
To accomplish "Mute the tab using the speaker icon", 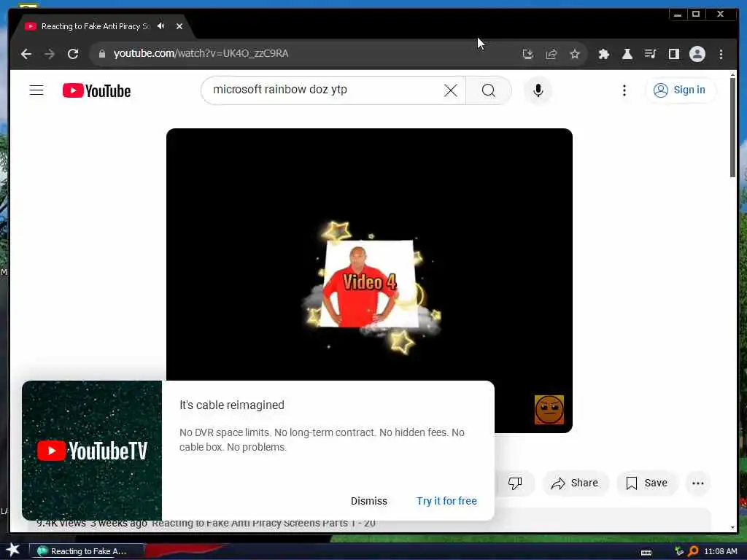I will point(161,26).
